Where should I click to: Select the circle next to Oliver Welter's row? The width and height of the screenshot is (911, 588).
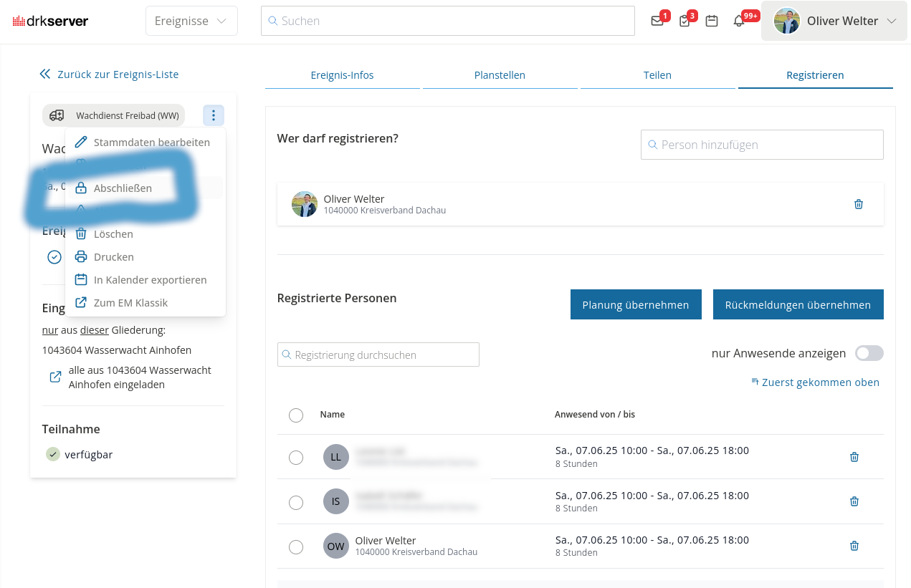point(296,546)
